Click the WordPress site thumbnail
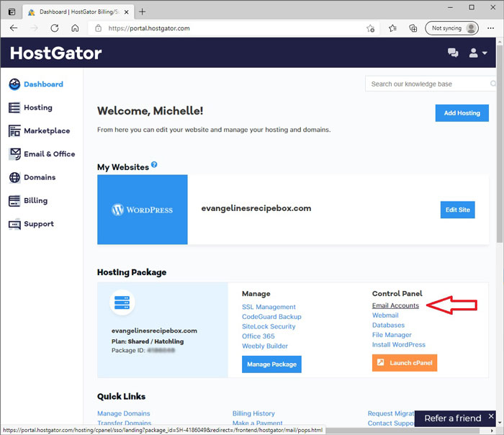Screen dimensions: 504x435 (143, 210)
